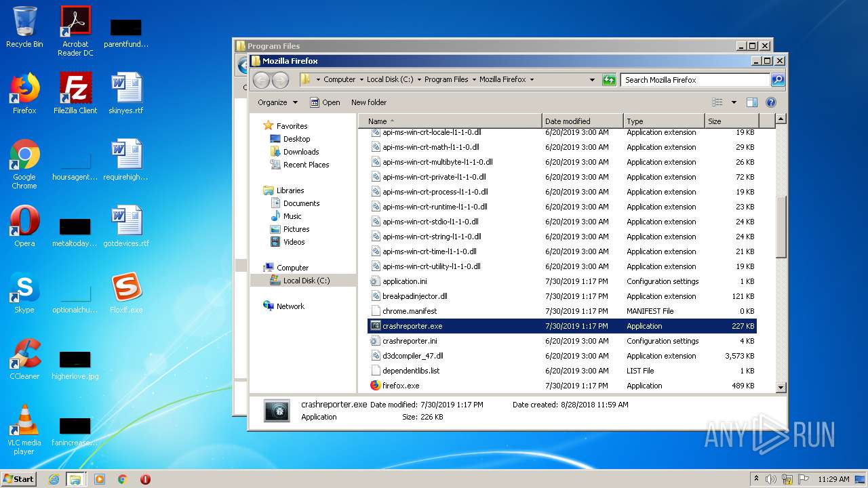
Task: Click the Start button
Action: 19,479
